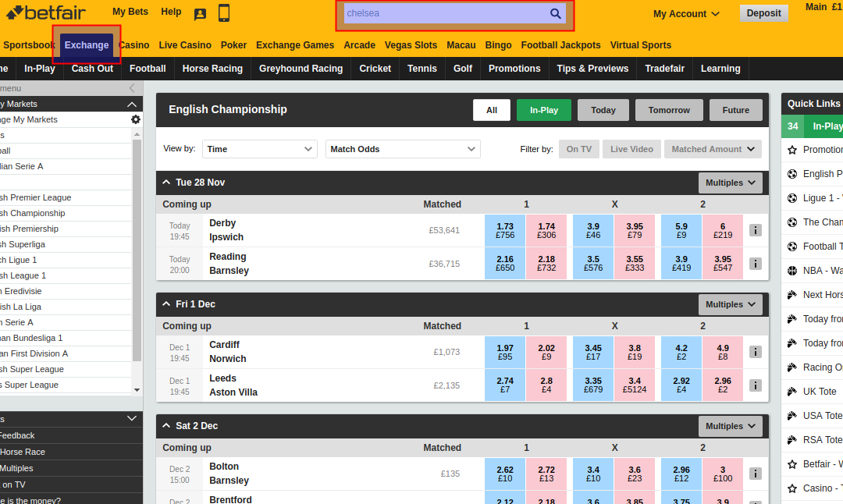Open Multiples dropdown for Fri 1 Dec
This screenshot has width=843, height=504.
(730, 304)
